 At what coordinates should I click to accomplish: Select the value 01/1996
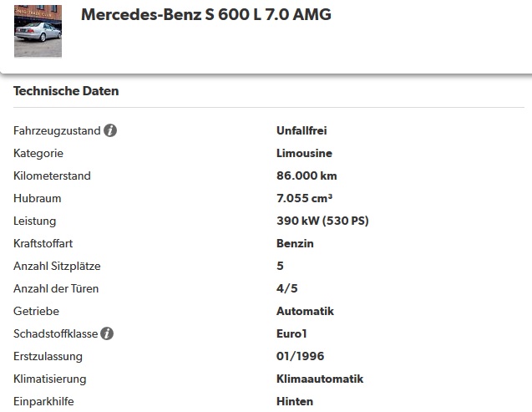click(x=301, y=356)
